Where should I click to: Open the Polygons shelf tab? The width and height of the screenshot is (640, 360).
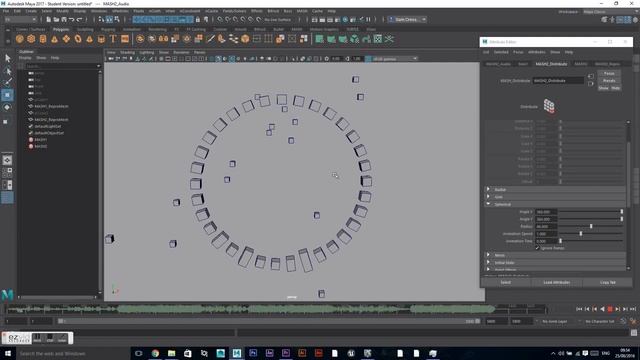61,29
